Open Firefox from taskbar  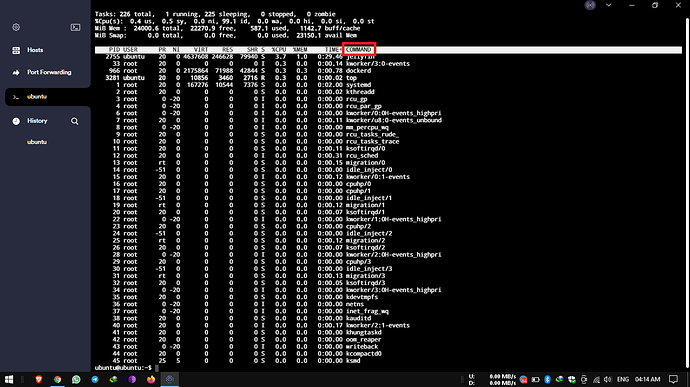click(x=151, y=380)
